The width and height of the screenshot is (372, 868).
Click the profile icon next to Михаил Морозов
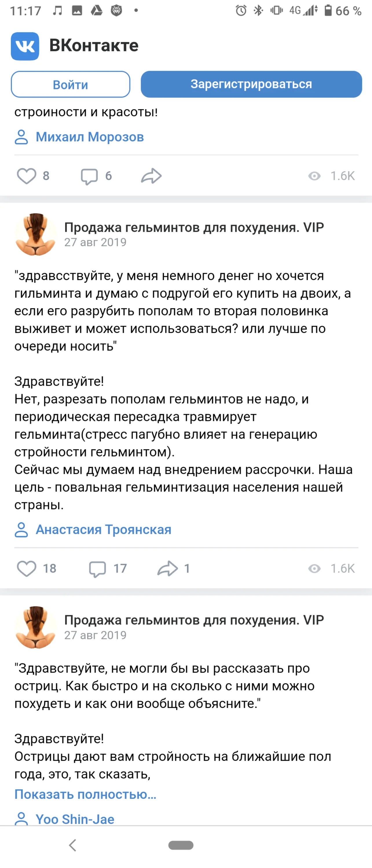[x=22, y=137]
